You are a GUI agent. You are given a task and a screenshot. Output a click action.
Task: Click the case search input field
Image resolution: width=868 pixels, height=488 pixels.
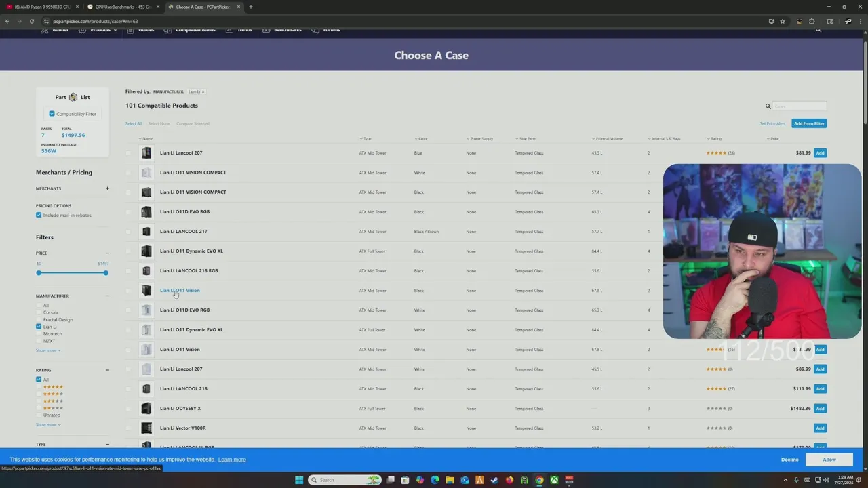[x=800, y=106]
